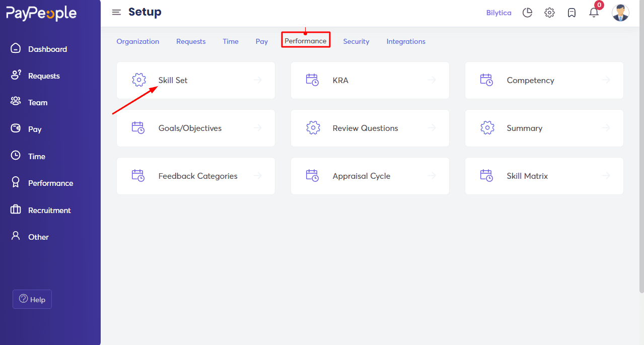This screenshot has width=644, height=345.
Task: Click the arrow on Skill Set card
Action: 258,80
